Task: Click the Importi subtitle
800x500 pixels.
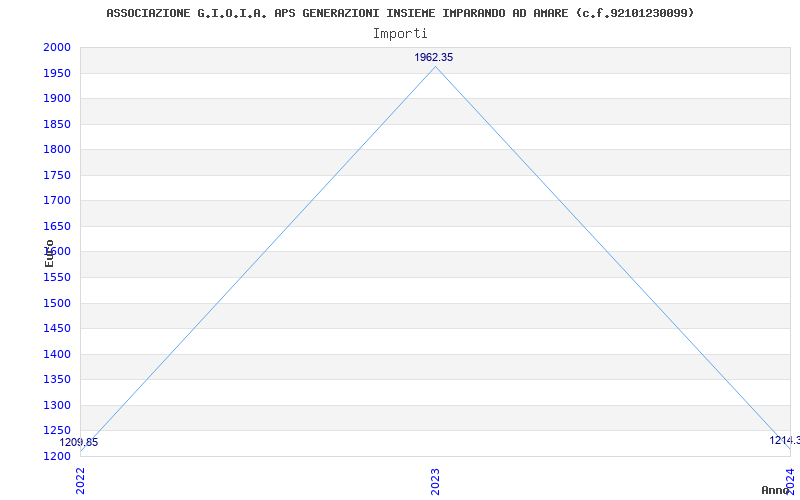Action: [x=400, y=34]
